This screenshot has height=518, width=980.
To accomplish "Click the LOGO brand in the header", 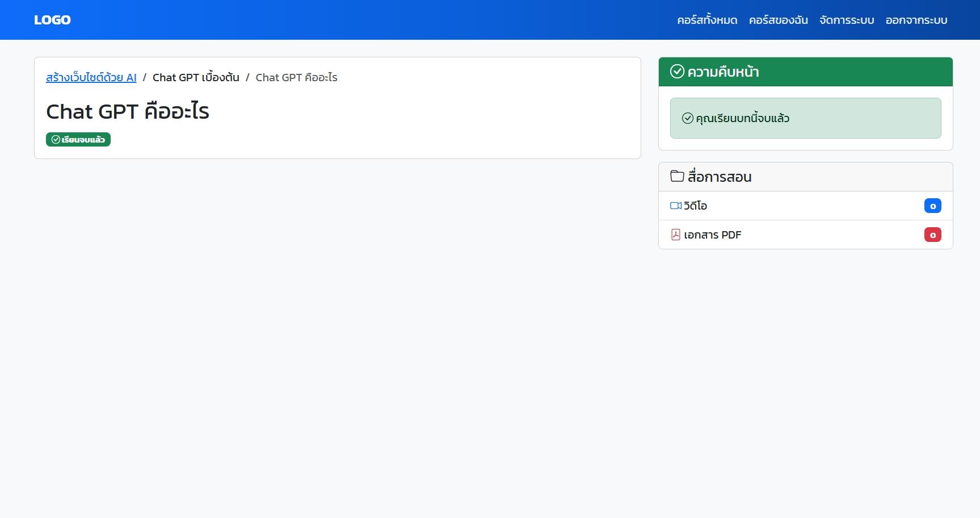I will click(52, 20).
